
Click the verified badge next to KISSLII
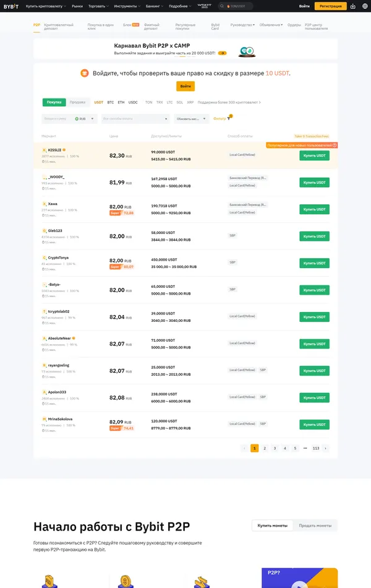[64, 150]
